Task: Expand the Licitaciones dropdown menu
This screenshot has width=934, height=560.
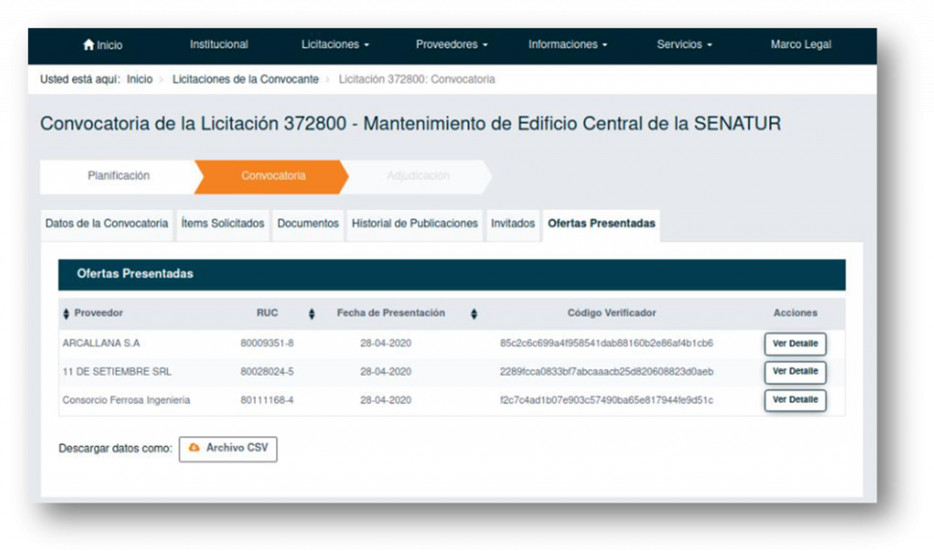Action: point(335,45)
